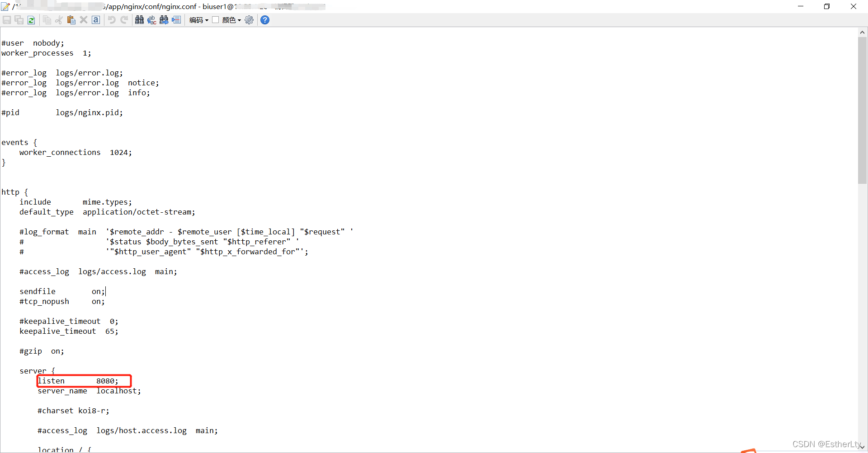Click on 'notice;' in error_log line
868x453 pixels.
143,83
